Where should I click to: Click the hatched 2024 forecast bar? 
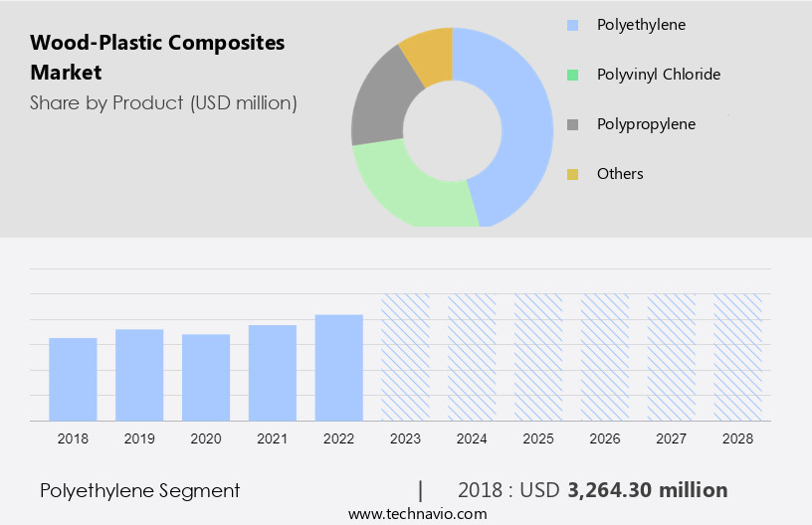tap(472, 357)
